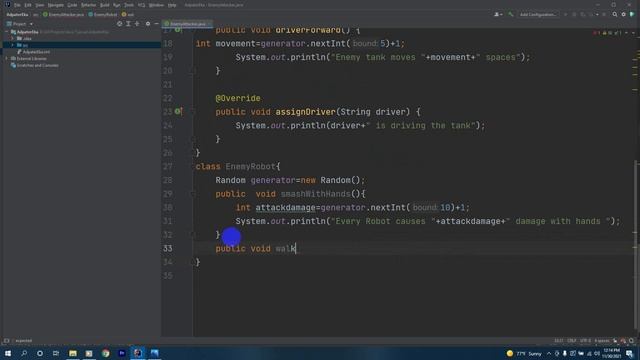The height and width of the screenshot is (360, 640).
Task: Open the Navigate menu
Action: pyautogui.click(x=56, y=5)
